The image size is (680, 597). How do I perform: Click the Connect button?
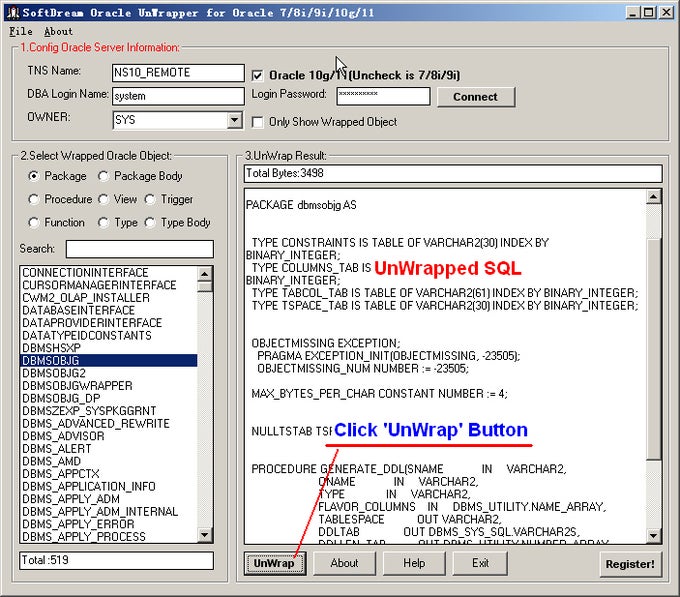pyautogui.click(x=475, y=97)
